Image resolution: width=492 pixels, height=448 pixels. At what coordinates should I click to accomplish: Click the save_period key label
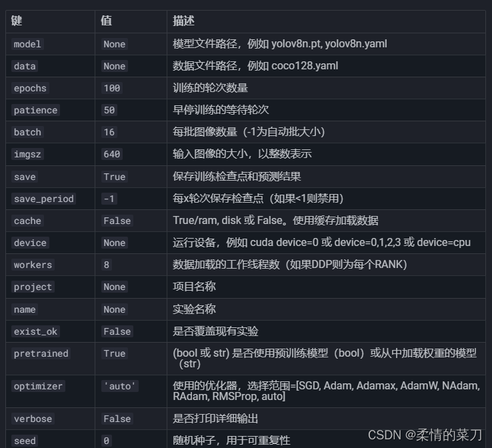(43, 199)
